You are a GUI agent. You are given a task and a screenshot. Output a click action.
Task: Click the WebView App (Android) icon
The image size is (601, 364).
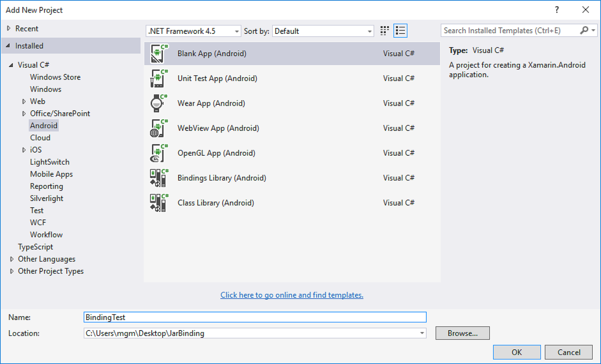pyautogui.click(x=159, y=128)
